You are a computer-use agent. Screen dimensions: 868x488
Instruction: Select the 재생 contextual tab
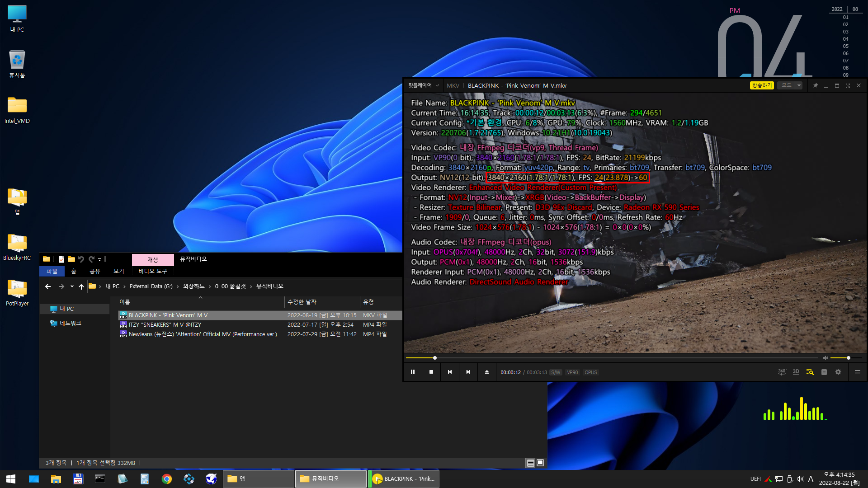tap(153, 260)
